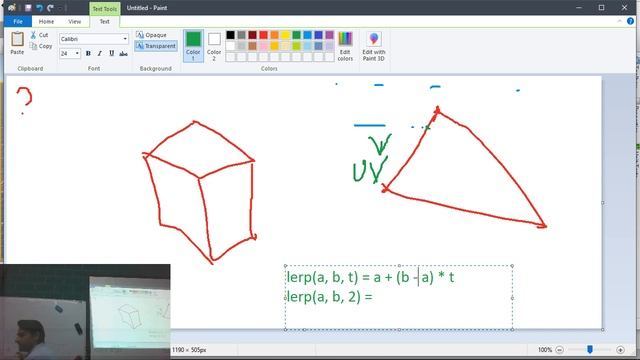This screenshot has height=360, width=640.
Task: Set text background to Transparent
Action: [x=156, y=46]
